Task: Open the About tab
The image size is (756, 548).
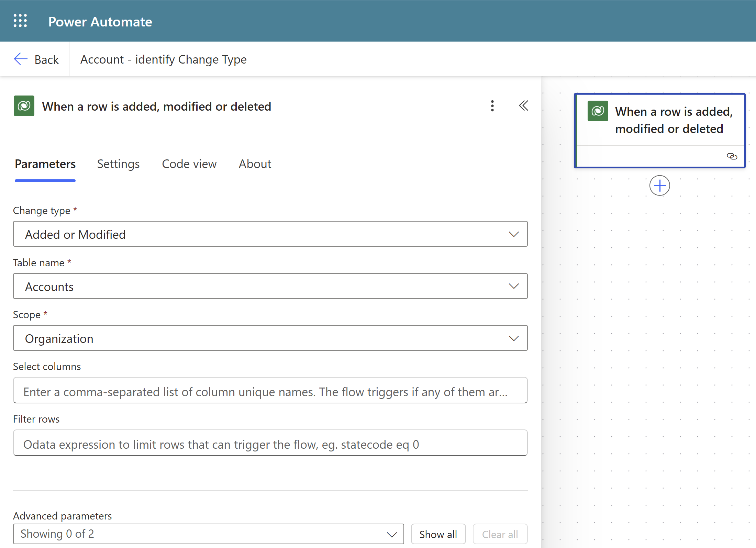Action: pyautogui.click(x=255, y=164)
